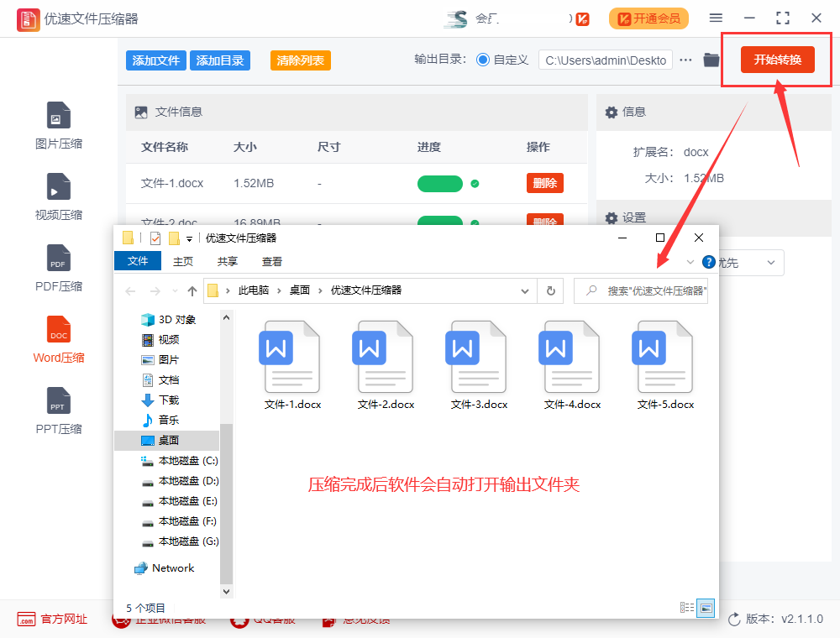Click the 添加目录 button
Image resolution: width=840 pixels, height=638 pixels.
pos(219,60)
